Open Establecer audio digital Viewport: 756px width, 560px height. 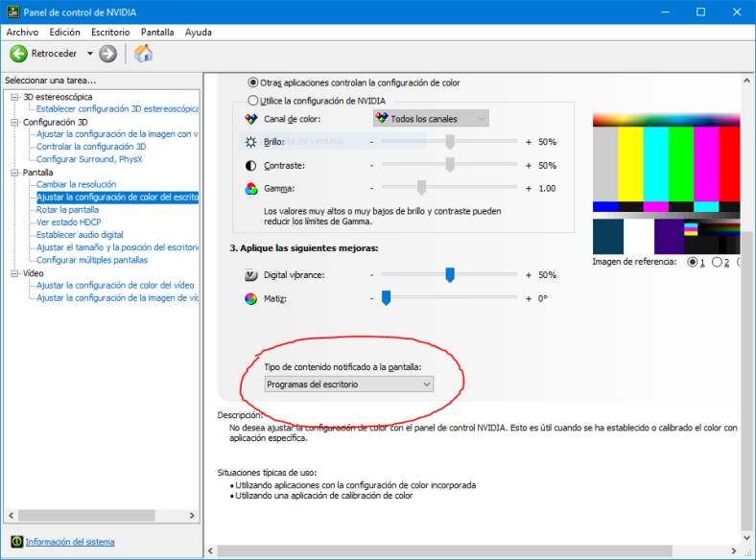[x=80, y=235]
